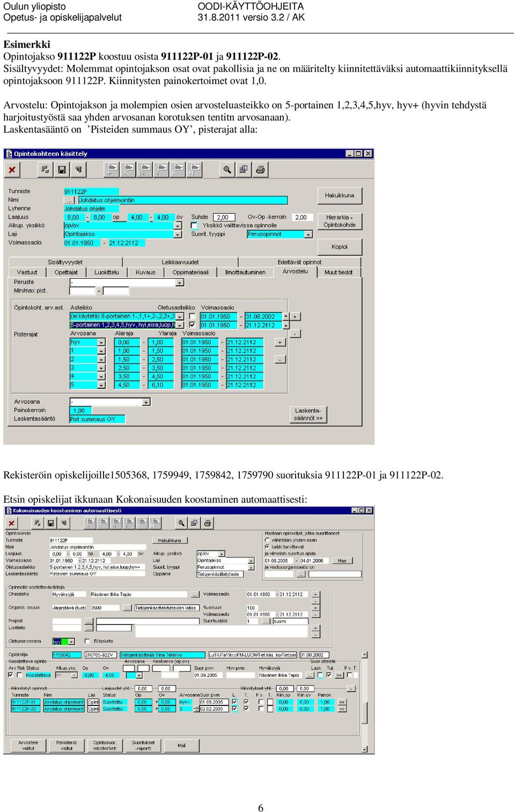Image resolution: width=515 pixels, height=812 pixels.
Task: Open the Peruste dropdown on the Arvostelu tab
Action: pos(180,282)
